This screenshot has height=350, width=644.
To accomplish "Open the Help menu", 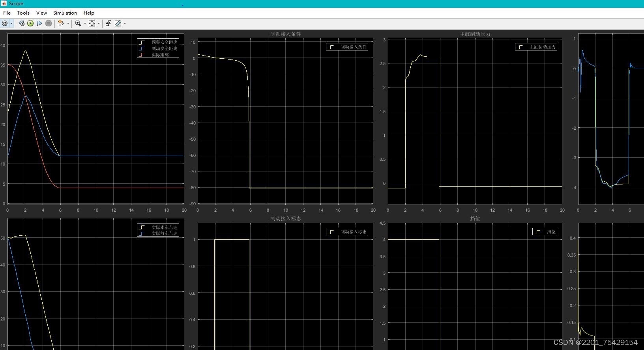I will 89,13.
